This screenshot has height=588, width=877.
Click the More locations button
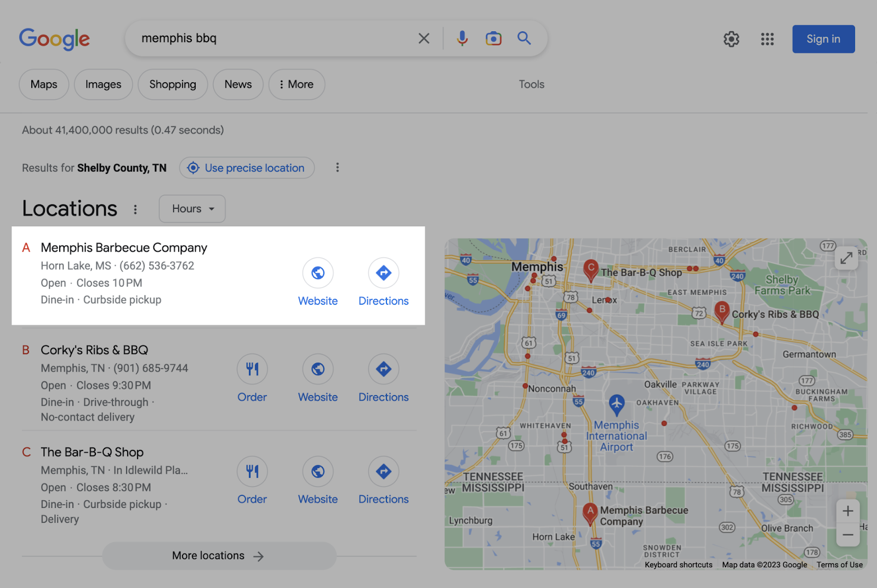pos(219,556)
